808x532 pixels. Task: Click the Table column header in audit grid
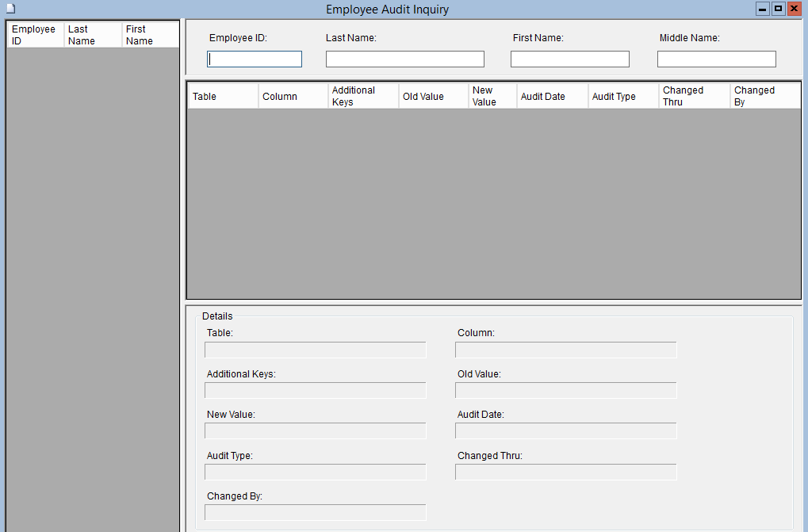[x=223, y=96]
